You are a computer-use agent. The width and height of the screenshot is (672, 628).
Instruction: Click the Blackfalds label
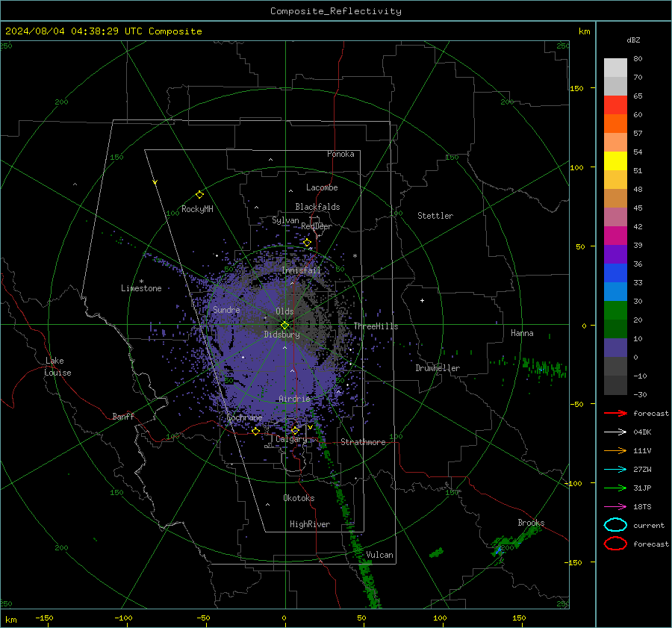(317, 207)
